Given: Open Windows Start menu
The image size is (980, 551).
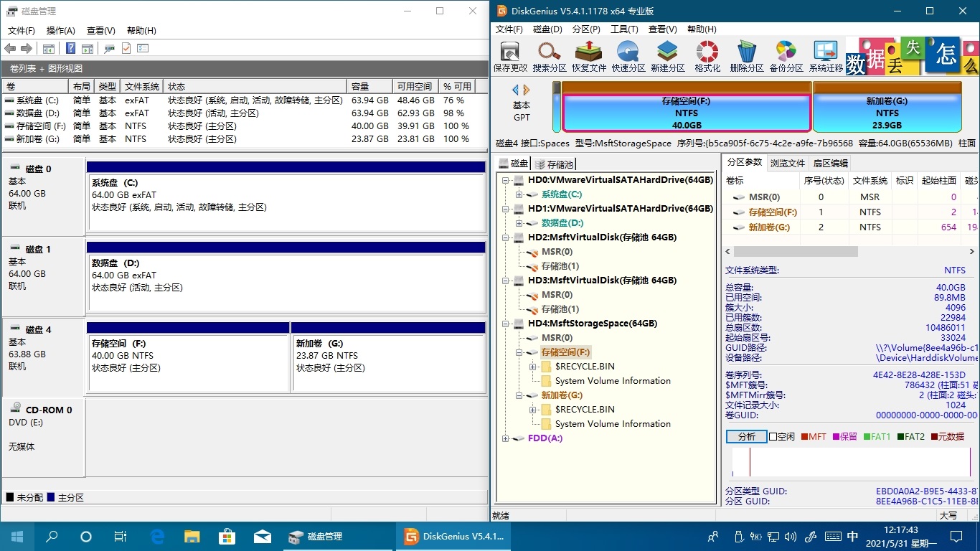Looking at the screenshot, I should 17,536.
